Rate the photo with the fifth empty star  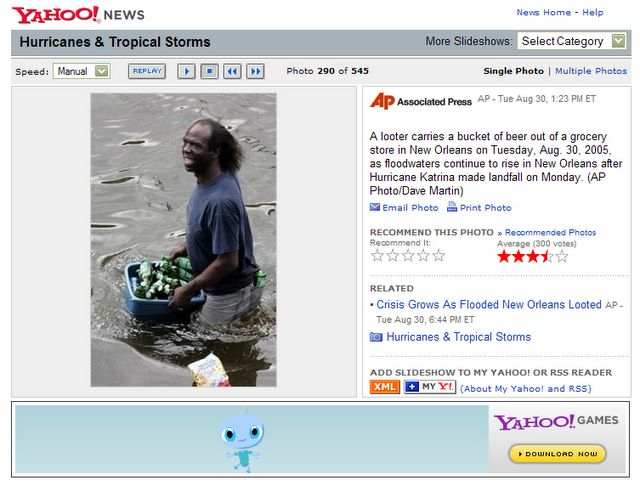click(439, 256)
